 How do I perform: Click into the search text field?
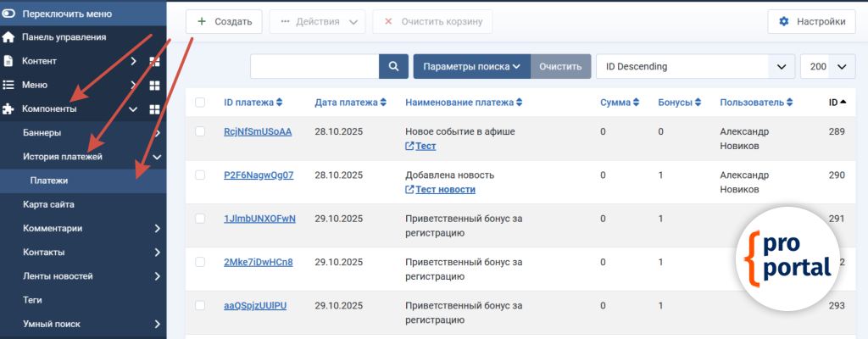coord(314,66)
